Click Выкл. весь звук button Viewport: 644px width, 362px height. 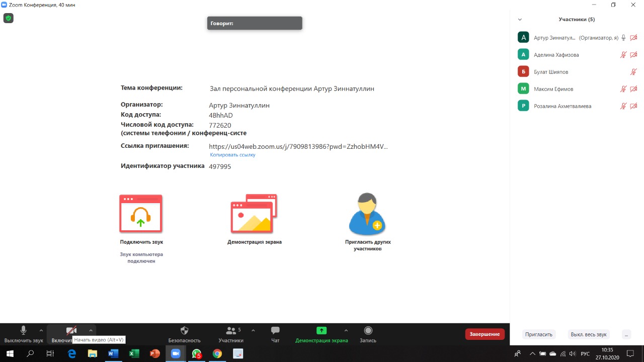588,334
